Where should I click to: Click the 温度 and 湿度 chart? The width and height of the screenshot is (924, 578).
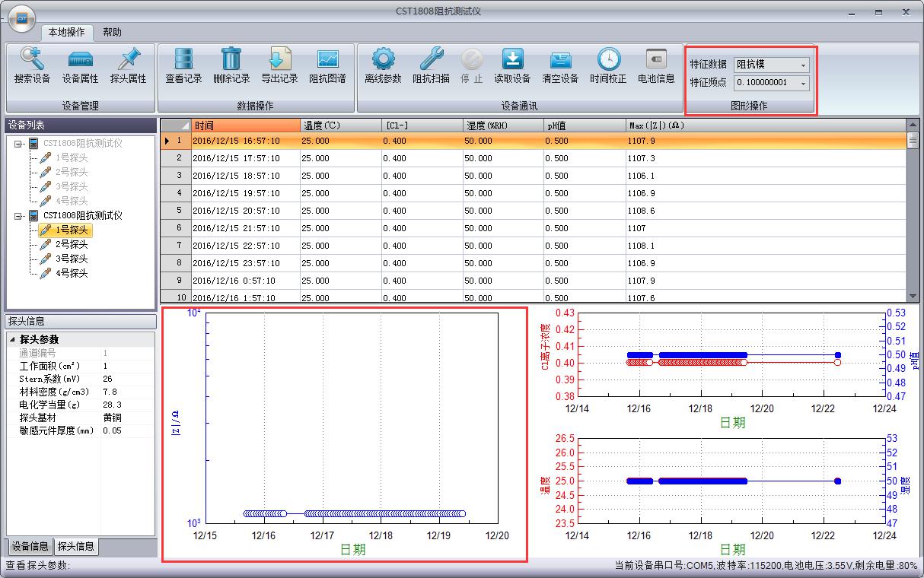pos(731,480)
